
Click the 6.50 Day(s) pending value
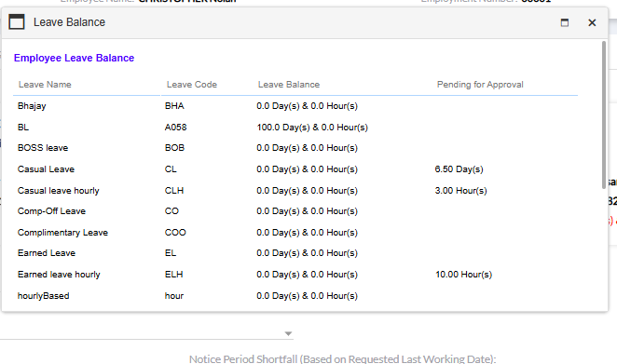[x=459, y=169]
